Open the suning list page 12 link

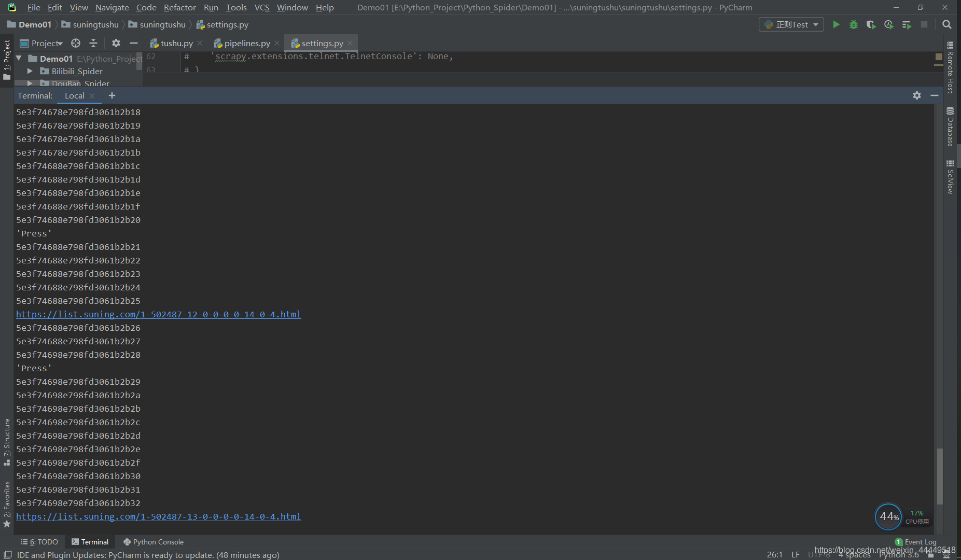158,314
